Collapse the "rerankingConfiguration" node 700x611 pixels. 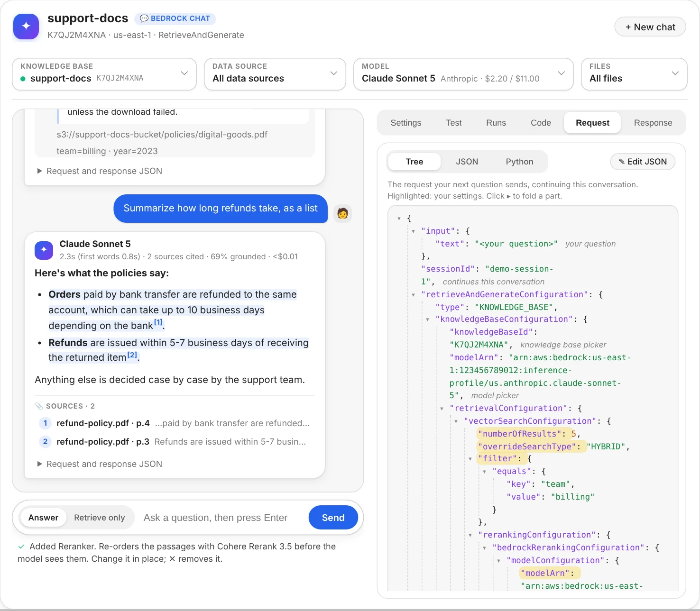pyautogui.click(x=470, y=535)
